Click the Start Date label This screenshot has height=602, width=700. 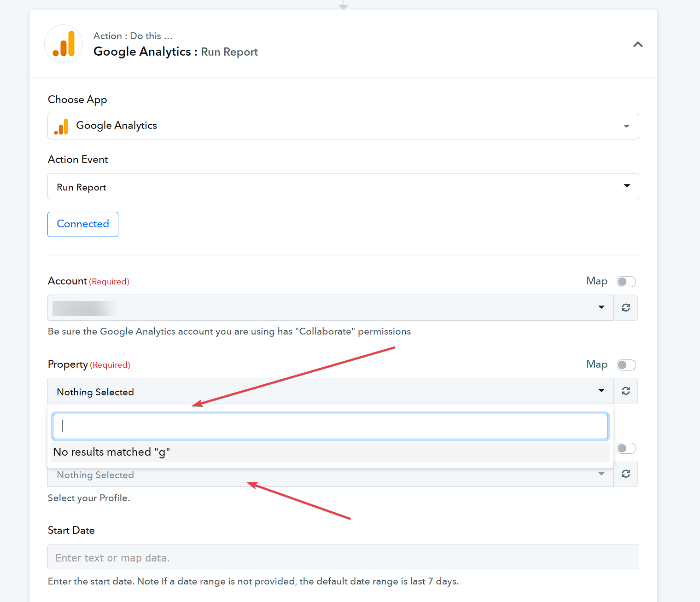click(x=71, y=531)
